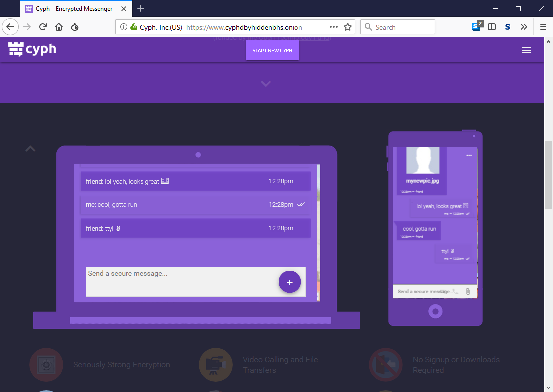This screenshot has height=392, width=553.
Task: Click the down chevron below the header
Action: 266,84
